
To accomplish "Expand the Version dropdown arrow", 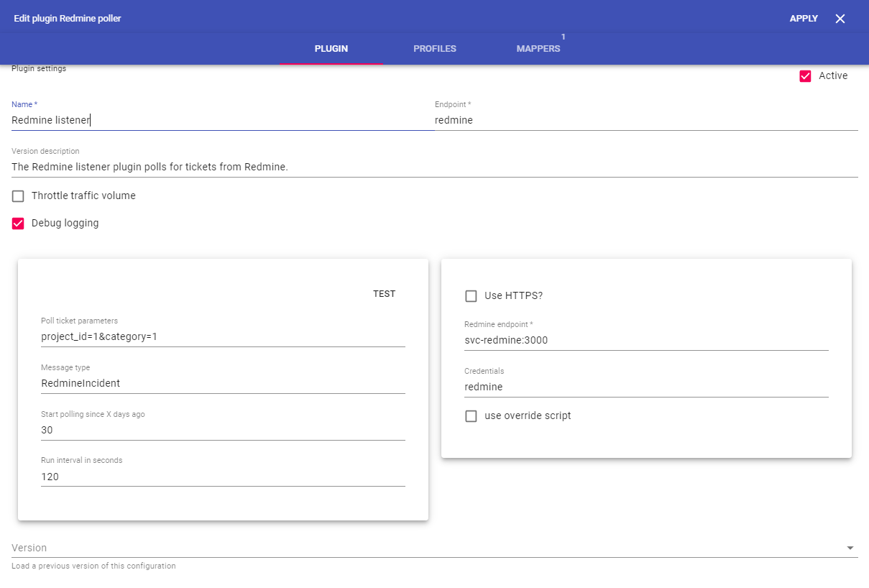I will coord(850,548).
